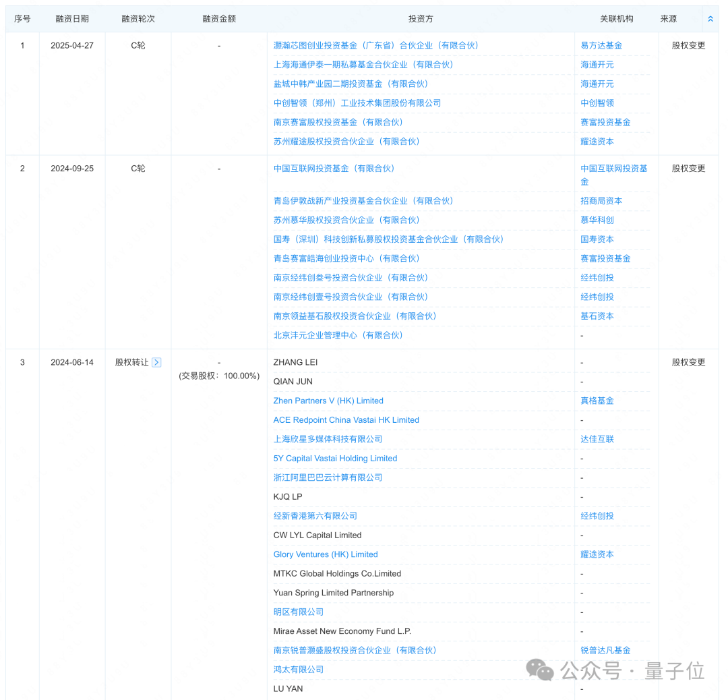Open 易方达基金 affiliated institution link

click(601, 46)
